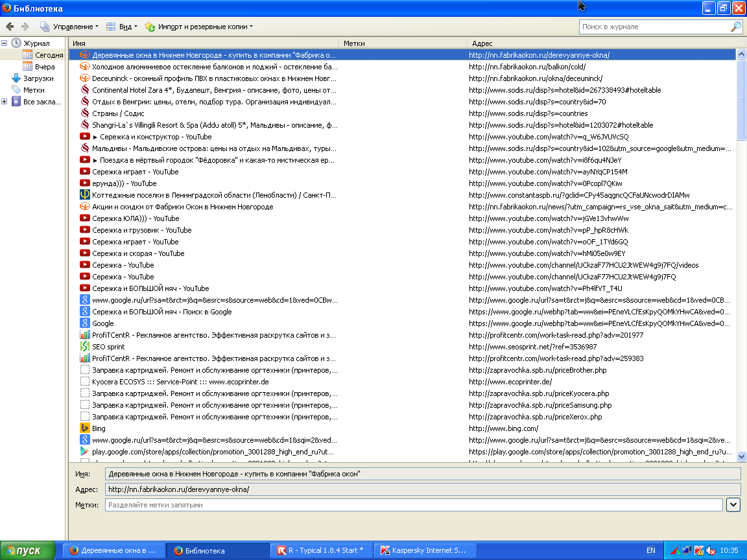Select Сережка и грузовик - YouTube row
This screenshot has height=560, width=747.
402,230
